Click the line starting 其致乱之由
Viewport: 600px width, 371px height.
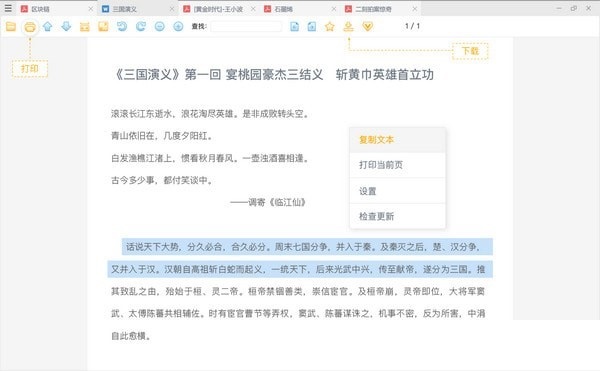click(x=298, y=291)
